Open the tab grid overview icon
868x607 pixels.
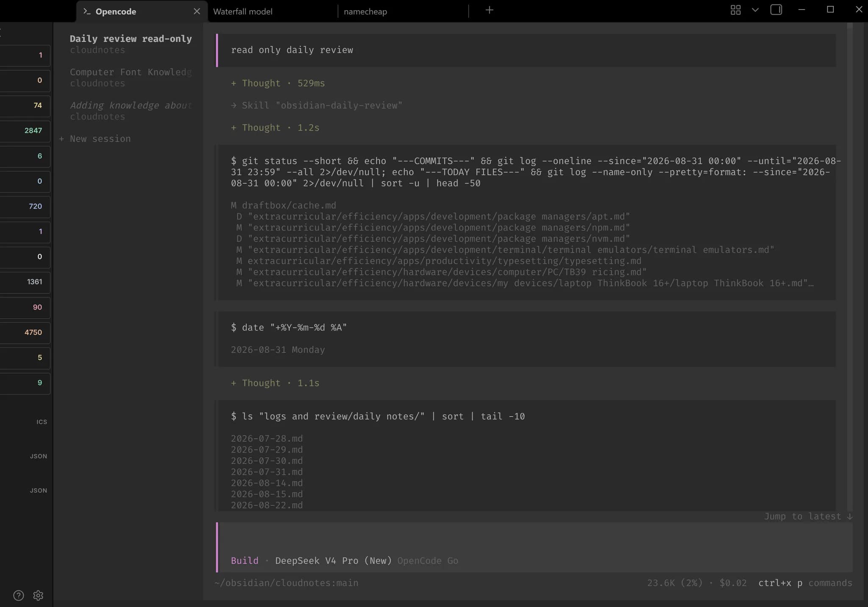click(x=736, y=10)
